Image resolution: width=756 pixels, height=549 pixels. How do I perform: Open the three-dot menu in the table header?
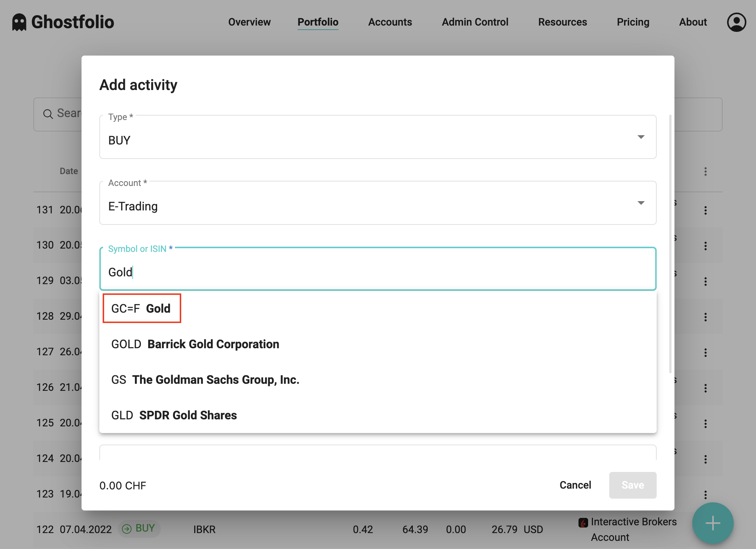[705, 172]
